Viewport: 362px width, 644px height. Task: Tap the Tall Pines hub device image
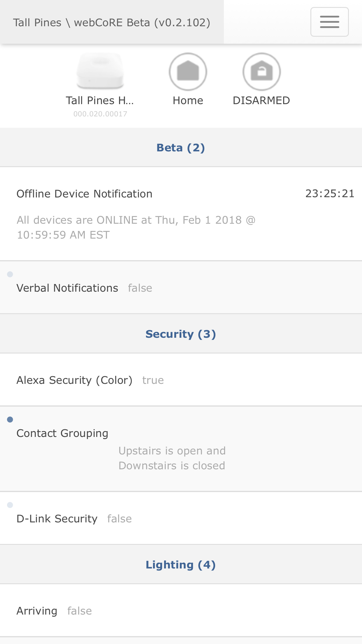(x=100, y=71)
